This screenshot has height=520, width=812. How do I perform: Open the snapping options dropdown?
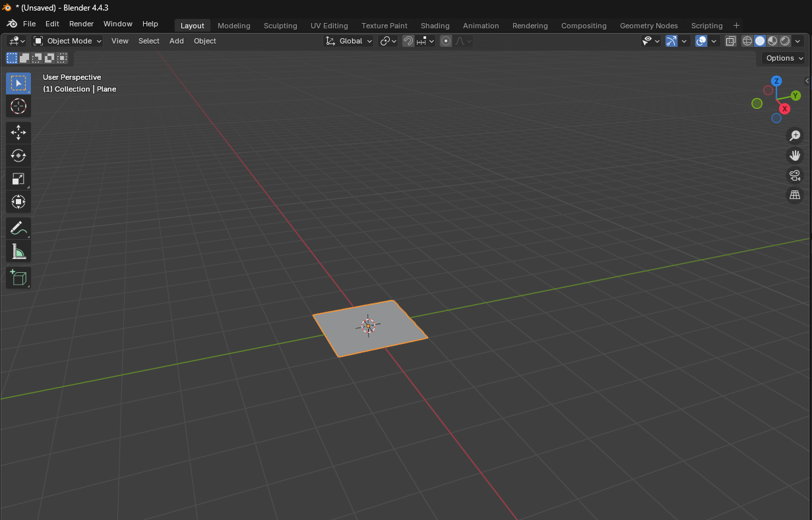pos(425,41)
